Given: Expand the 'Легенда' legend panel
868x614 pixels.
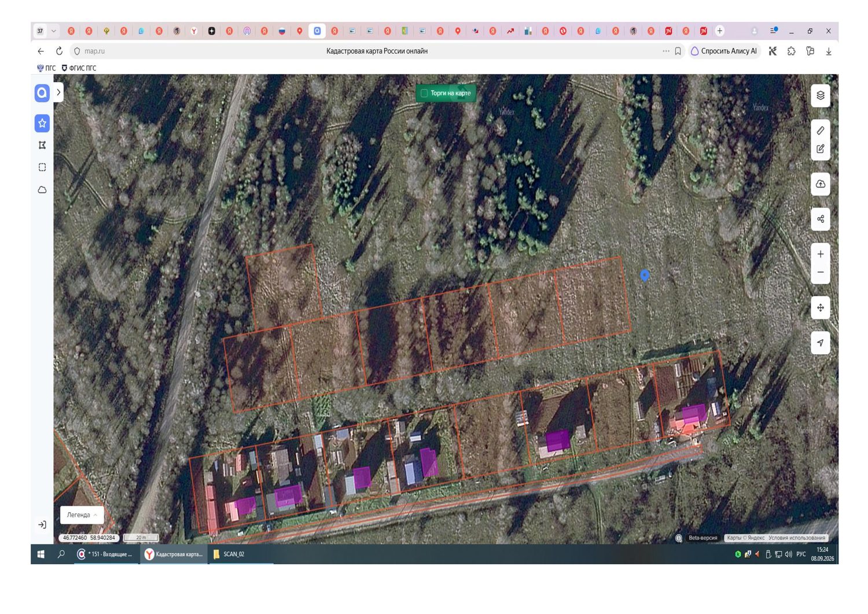Looking at the screenshot, I should click(82, 515).
